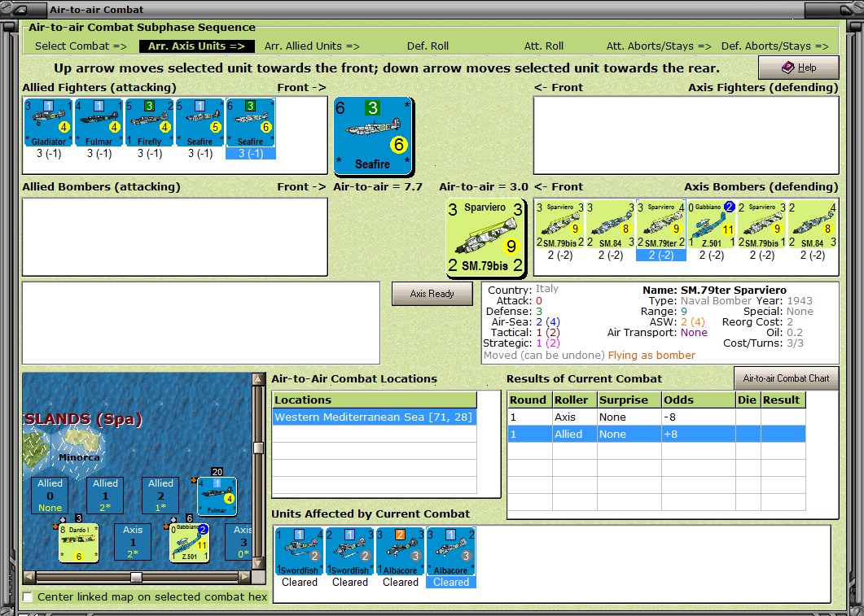Click the Axis Ready button
This screenshot has width=864, height=616.
(x=432, y=294)
